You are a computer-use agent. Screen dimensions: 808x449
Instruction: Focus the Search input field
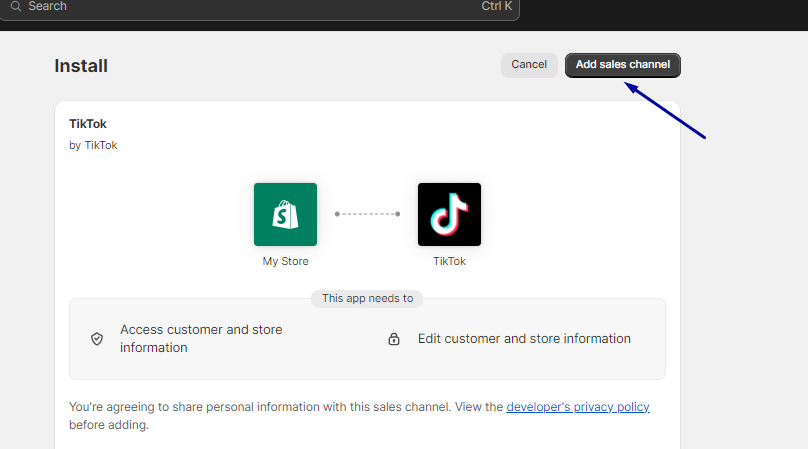tap(260, 7)
